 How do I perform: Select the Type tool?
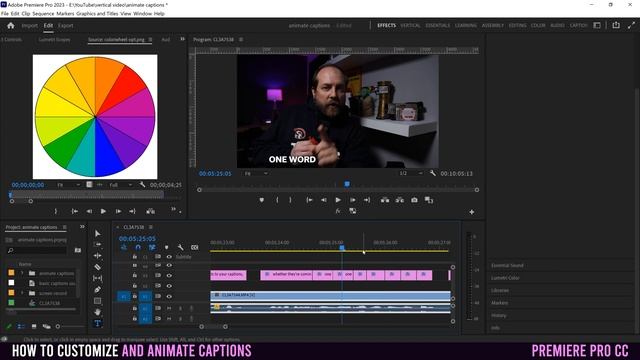[97, 323]
